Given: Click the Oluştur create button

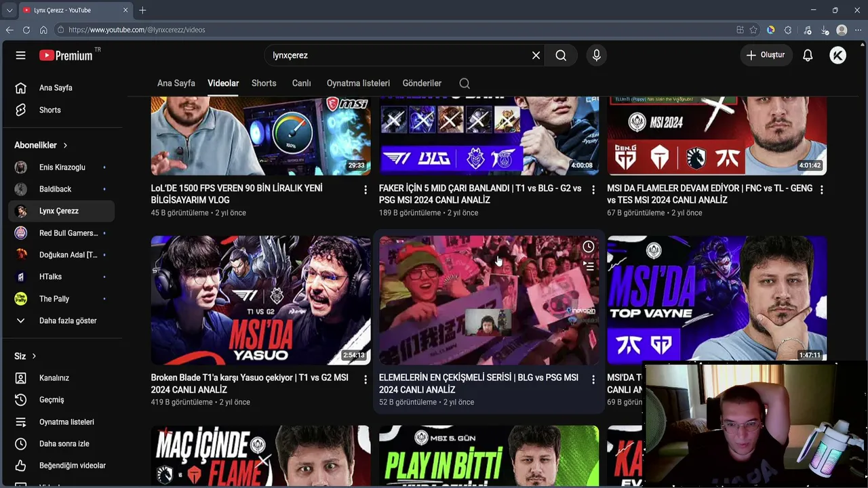Looking at the screenshot, I should (766, 56).
